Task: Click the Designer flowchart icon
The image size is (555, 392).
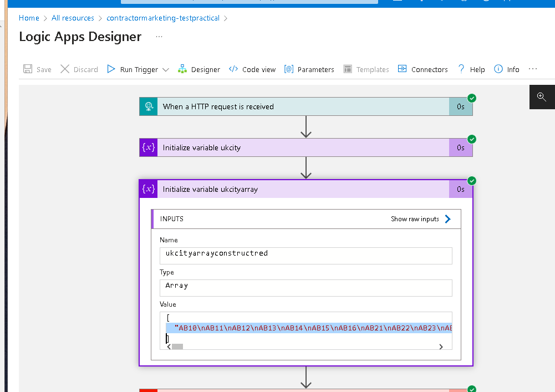Action: [182, 69]
